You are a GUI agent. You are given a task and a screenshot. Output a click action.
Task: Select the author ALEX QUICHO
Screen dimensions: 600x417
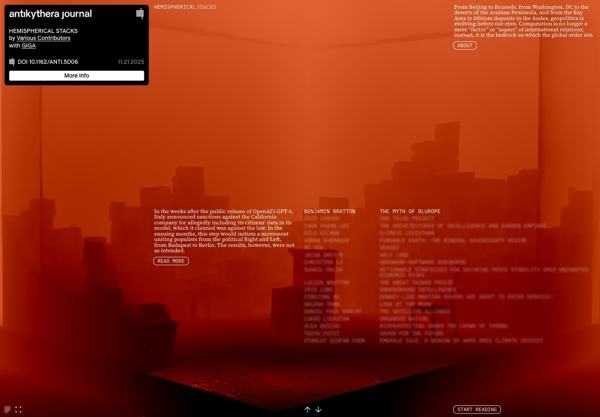point(322,326)
